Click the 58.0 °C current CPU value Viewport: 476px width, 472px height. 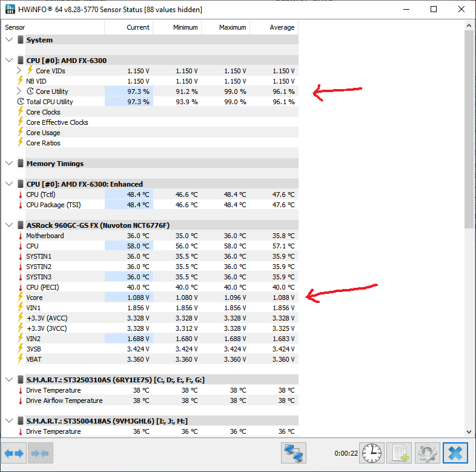[138, 246]
